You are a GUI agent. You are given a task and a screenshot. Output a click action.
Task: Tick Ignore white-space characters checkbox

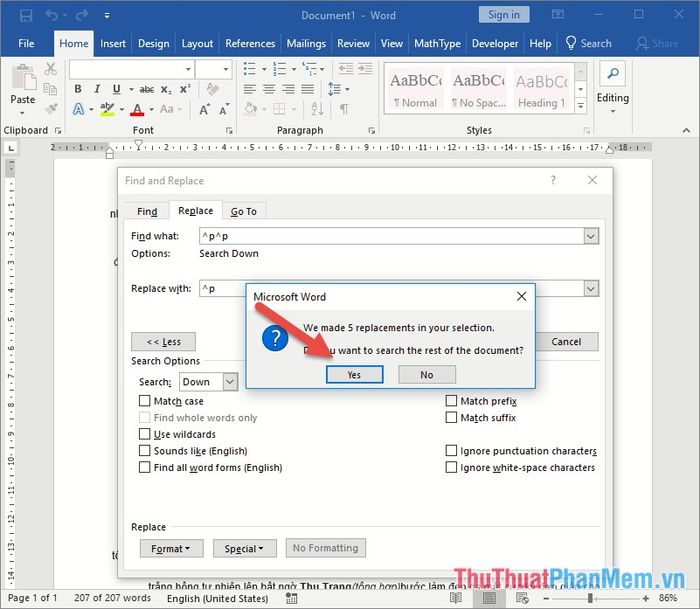(x=451, y=467)
